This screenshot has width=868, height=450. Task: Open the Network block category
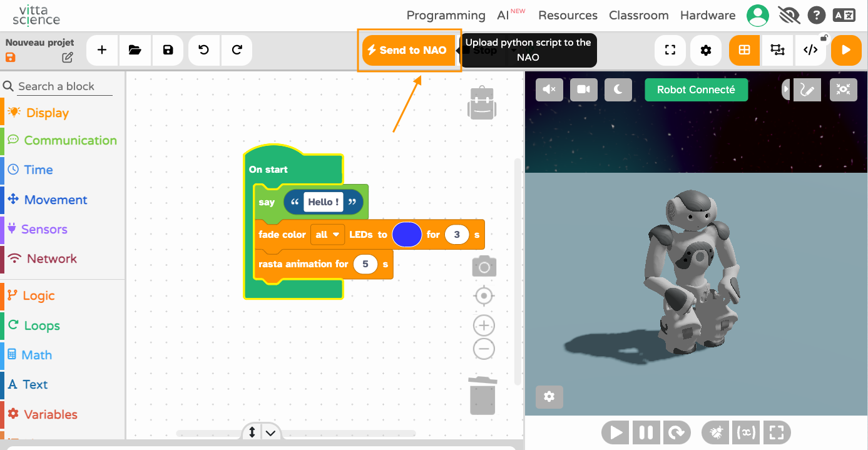[x=63, y=258]
